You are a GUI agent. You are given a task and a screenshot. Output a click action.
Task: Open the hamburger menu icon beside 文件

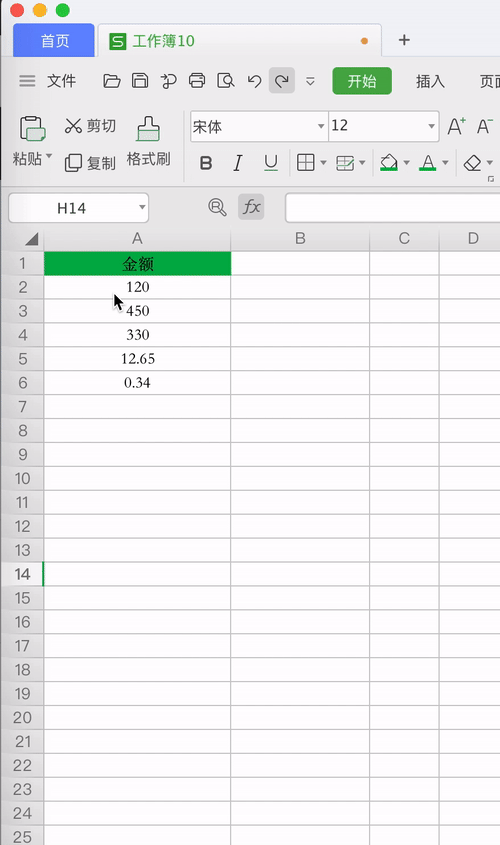point(27,81)
